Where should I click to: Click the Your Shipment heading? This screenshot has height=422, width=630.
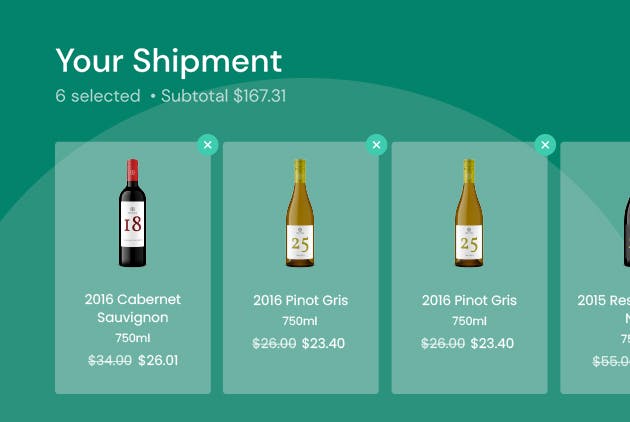point(169,61)
